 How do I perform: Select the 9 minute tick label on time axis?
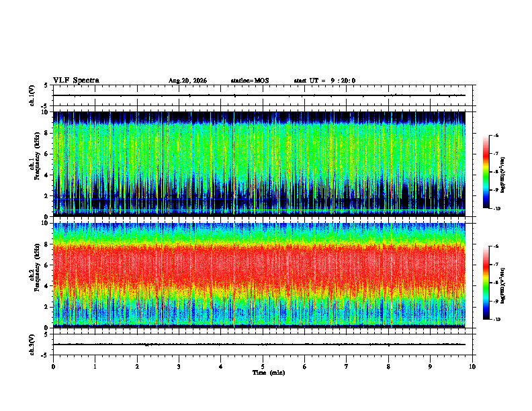430,367
